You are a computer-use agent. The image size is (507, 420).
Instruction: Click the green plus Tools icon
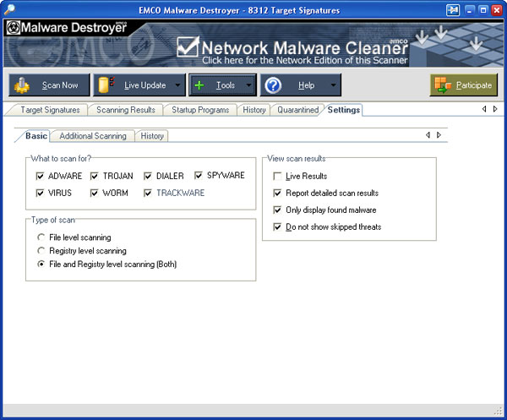pos(199,85)
